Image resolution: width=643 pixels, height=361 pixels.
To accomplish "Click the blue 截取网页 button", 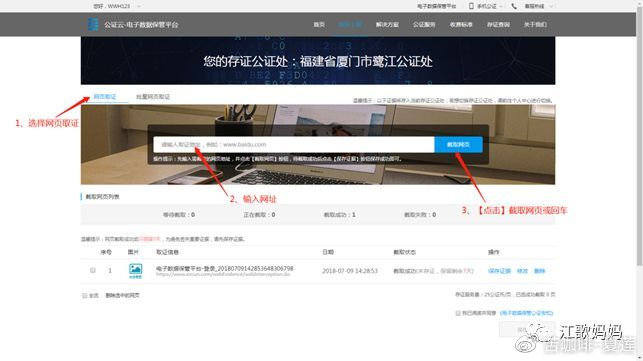I will (x=458, y=144).
